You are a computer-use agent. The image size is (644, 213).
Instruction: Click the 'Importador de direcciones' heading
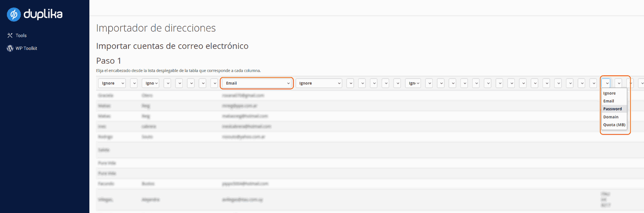156,28
